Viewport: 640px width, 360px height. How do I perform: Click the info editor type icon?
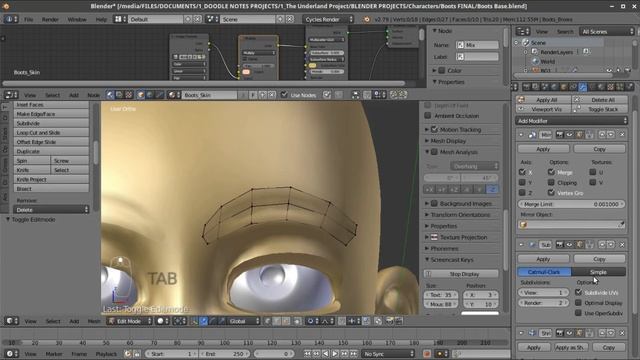pos(11,19)
